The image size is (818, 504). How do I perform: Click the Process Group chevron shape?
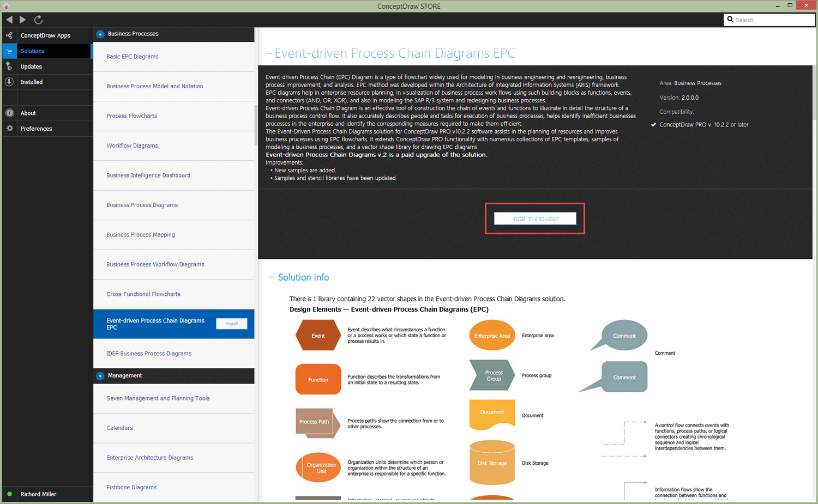(492, 375)
